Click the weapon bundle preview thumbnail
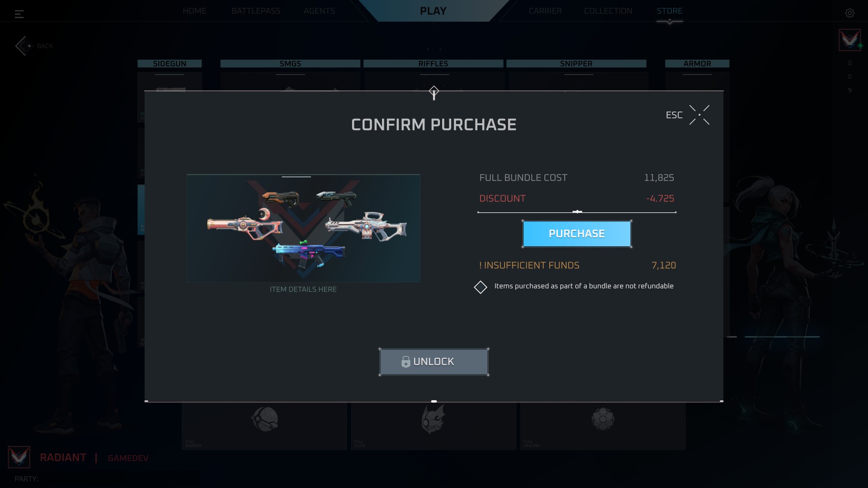This screenshot has width=868, height=488. point(303,228)
